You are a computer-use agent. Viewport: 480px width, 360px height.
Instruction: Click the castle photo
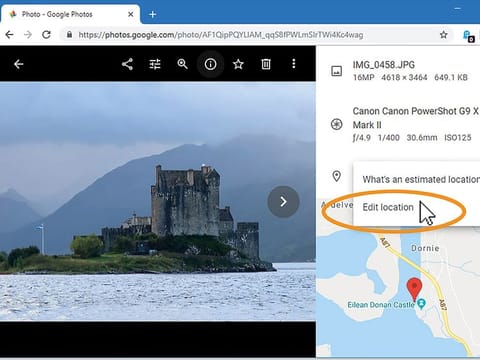(158, 202)
